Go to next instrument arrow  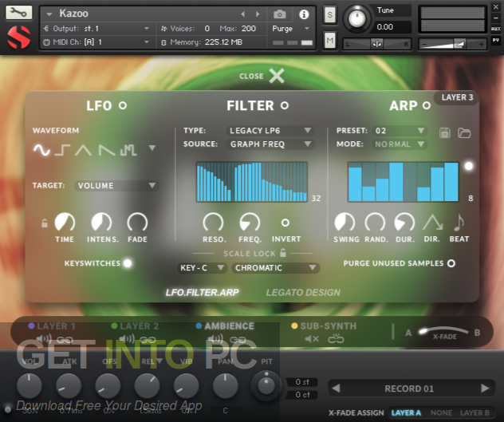tap(258, 14)
